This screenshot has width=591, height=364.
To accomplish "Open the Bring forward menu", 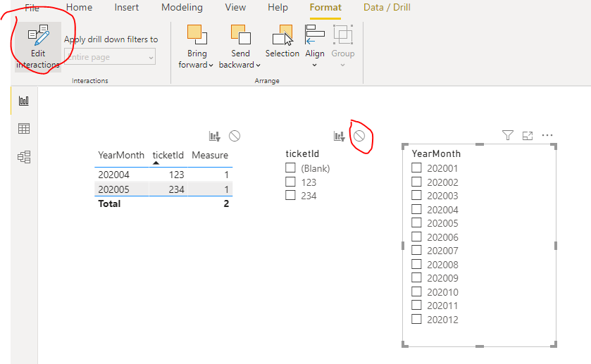I will 196,46.
